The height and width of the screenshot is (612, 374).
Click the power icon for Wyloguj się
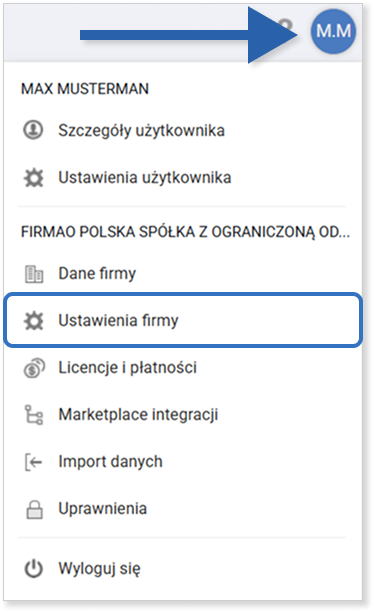[34, 569]
